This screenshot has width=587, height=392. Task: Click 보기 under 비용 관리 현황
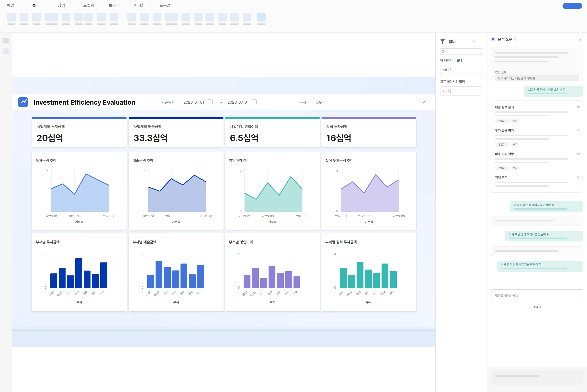(515, 168)
